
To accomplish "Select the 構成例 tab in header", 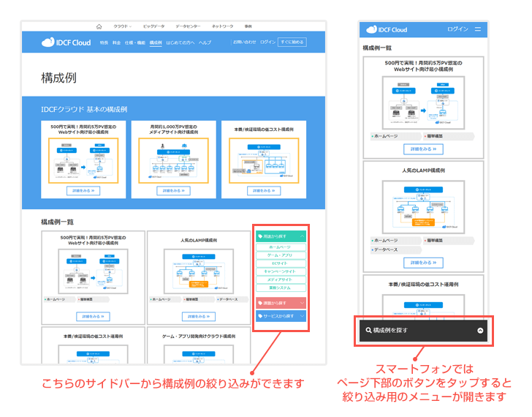I will pos(155,42).
